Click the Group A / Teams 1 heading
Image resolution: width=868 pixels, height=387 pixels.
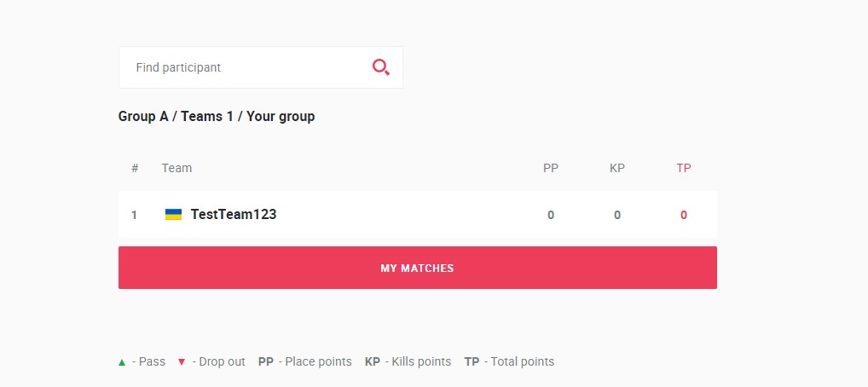[217, 117]
